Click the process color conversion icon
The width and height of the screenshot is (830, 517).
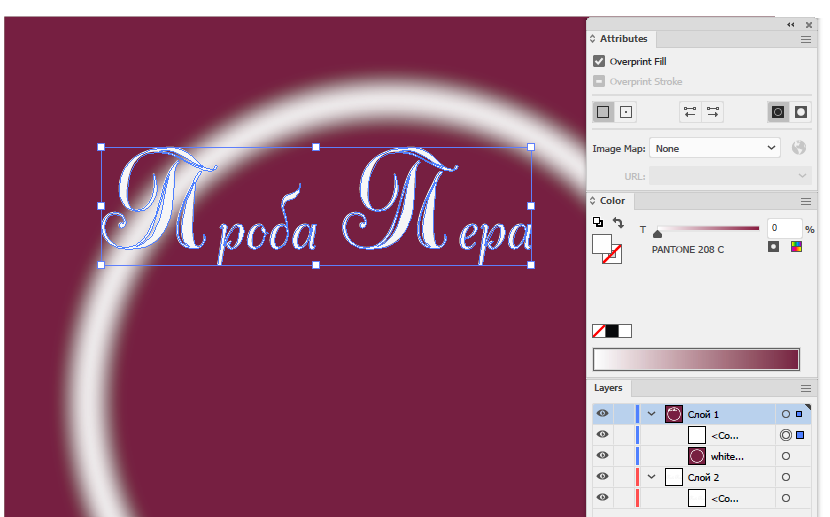(x=796, y=247)
